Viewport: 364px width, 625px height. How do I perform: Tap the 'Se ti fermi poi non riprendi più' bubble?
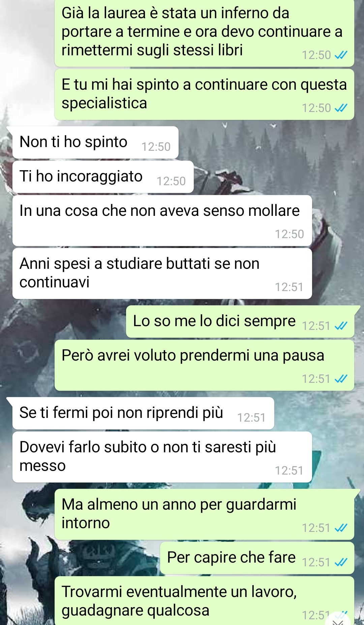click(143, 413)
